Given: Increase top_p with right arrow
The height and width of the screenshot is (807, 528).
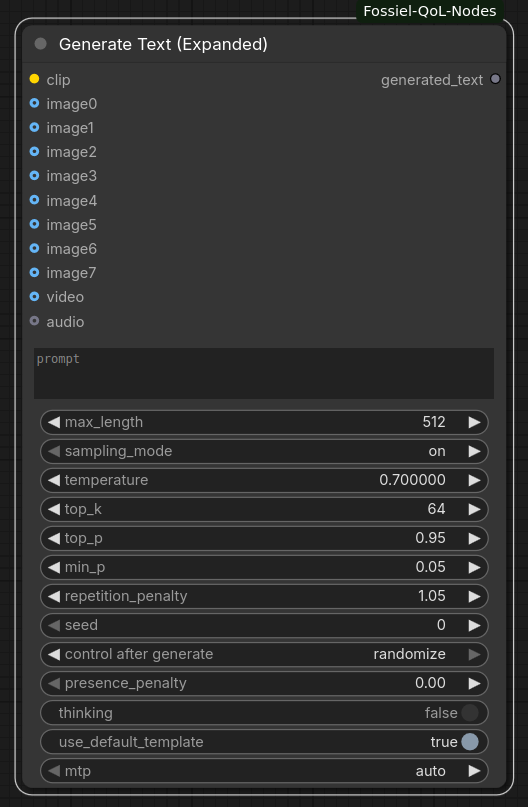Looking at the screenshot, I should 474,538.
